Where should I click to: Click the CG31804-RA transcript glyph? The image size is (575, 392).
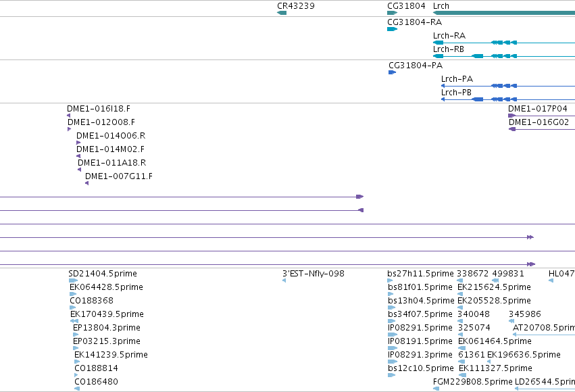coord(392,29)
